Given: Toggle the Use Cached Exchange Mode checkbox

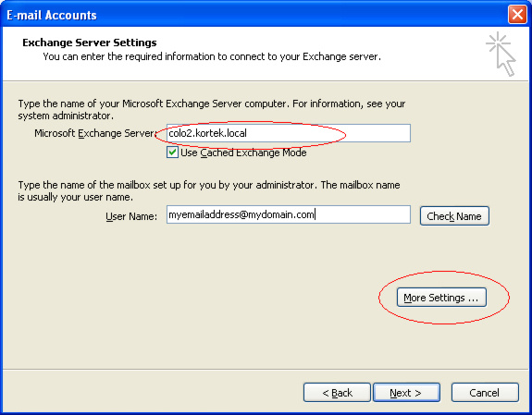Looking at the screenshot, I should 172,153.
